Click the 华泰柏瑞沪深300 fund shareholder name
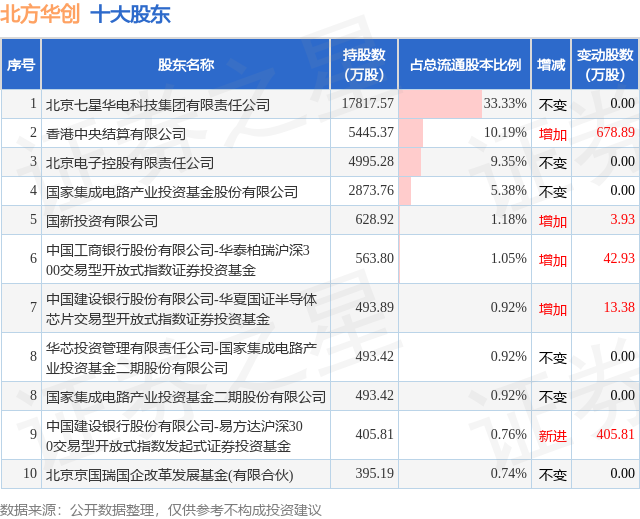640x519 pixels. click(x=178, y=260)
